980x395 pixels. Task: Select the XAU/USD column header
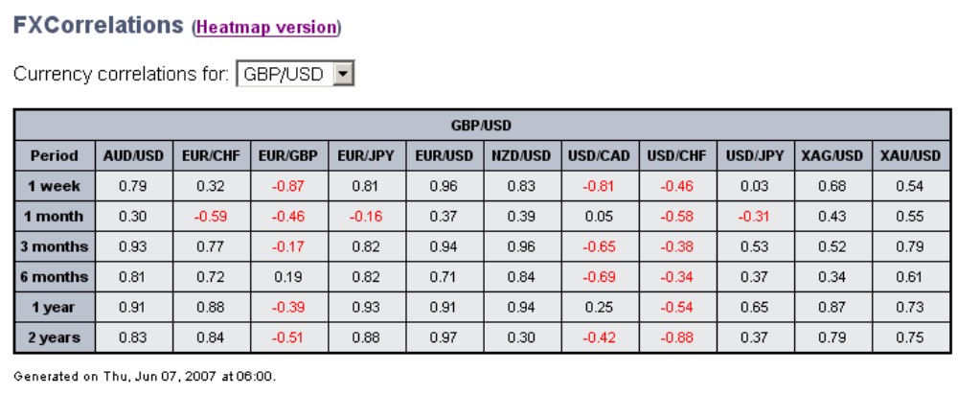[x=910, y=156]
